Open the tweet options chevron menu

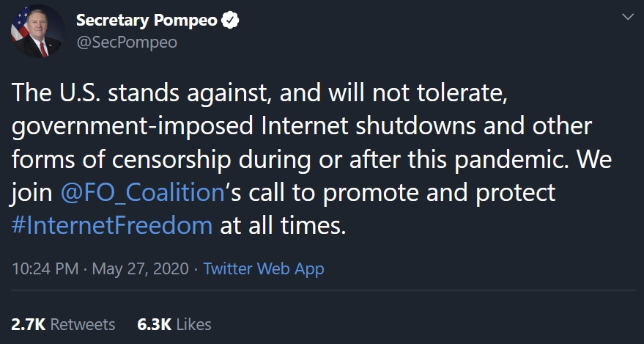point(627,17)
